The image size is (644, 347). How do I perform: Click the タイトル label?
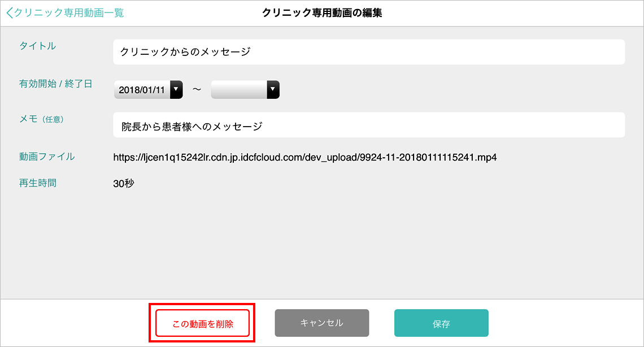[x=37, y=46]
